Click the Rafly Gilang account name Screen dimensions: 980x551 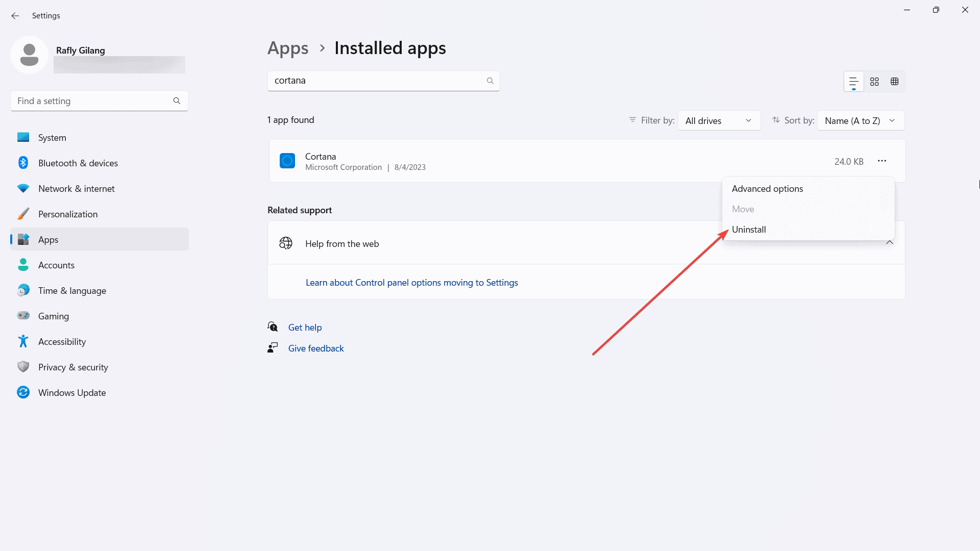pyautogui.click(x=81, y=51)
